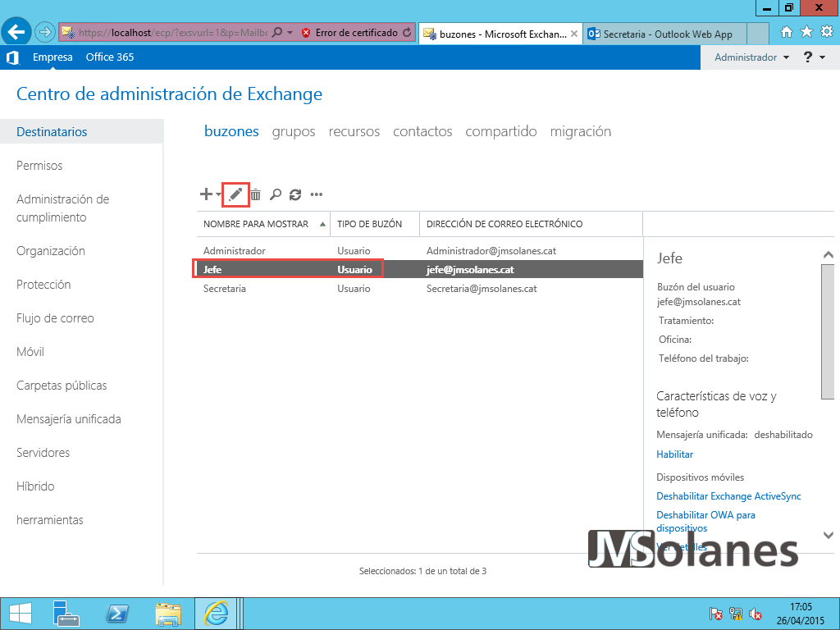Screen dimensions: 840x630
Task: Open the help question mark icon
Action: [x=808, y=57]
